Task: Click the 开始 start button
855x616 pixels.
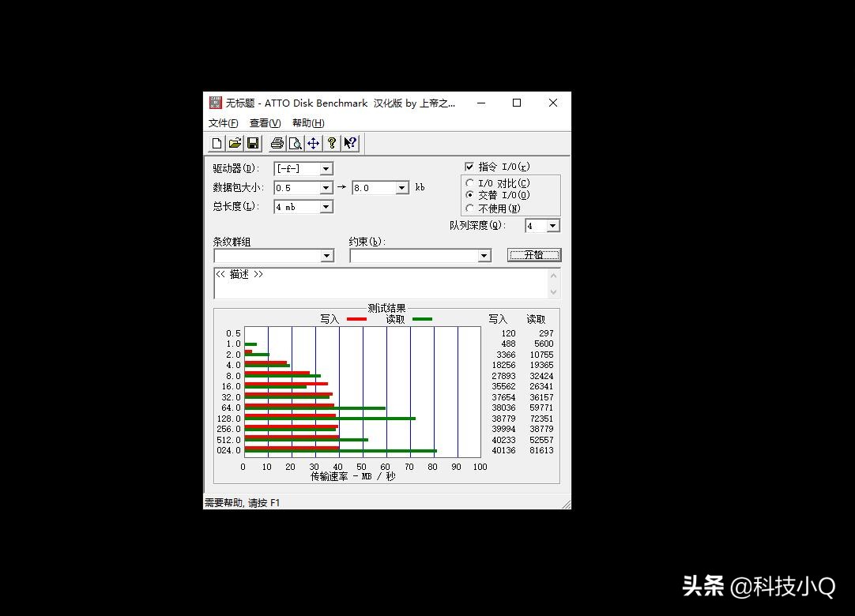Action: (534, 255)
